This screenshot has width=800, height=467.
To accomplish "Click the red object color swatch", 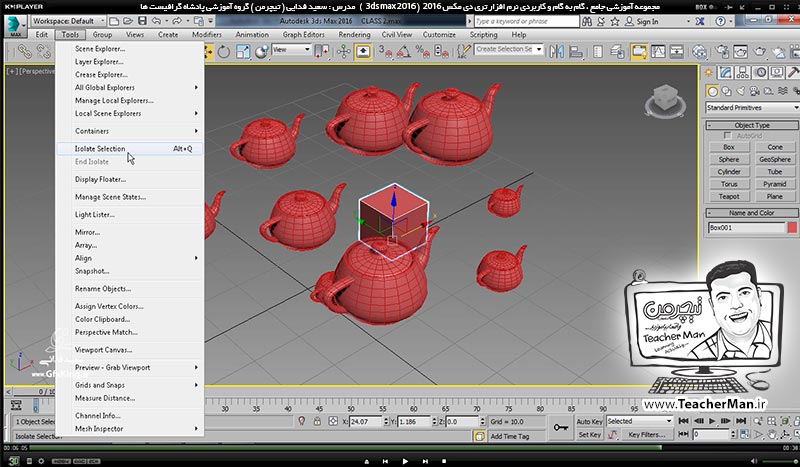I will pyautogui.click(x=792, y=228).
